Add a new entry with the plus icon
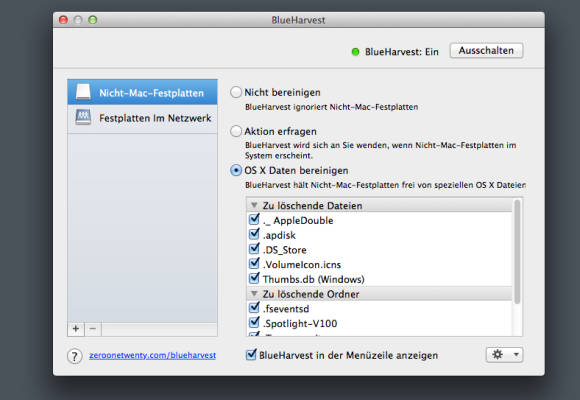The image size is (580, 400). [x=76, y=329]
